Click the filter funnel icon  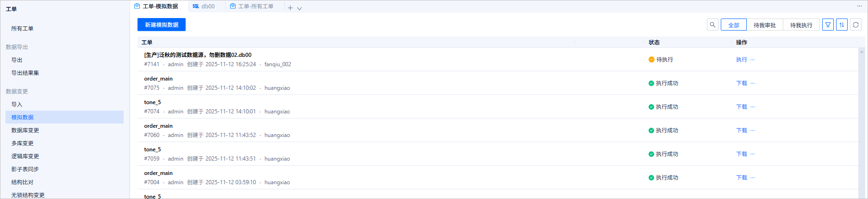pyautogui.click(x=828, y=25)
